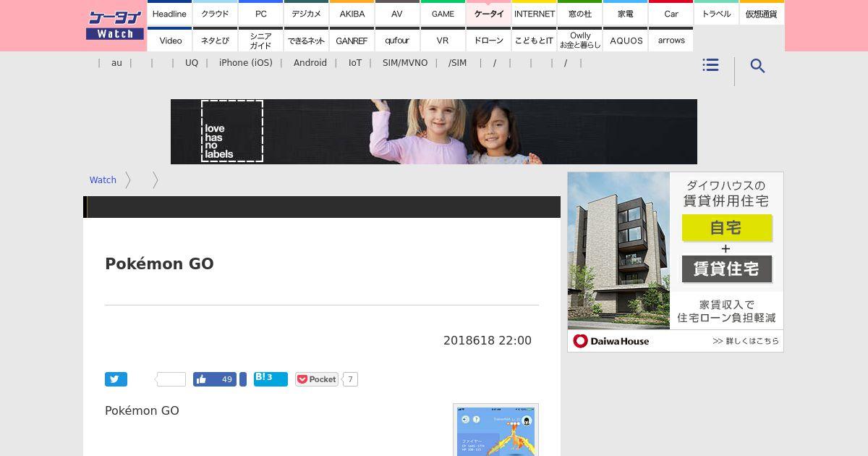Open the Video tab
Screen dimensions: 868x456
[169, 40]
